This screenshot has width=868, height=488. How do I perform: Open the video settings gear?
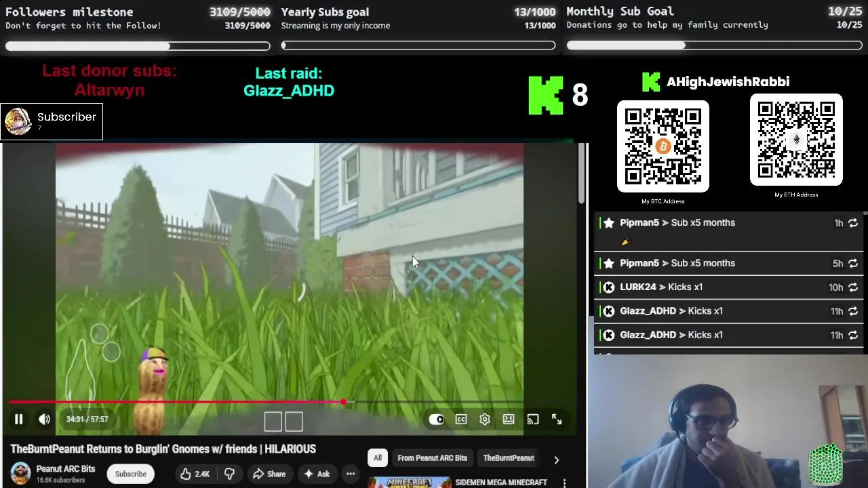(x=485, y=420)
